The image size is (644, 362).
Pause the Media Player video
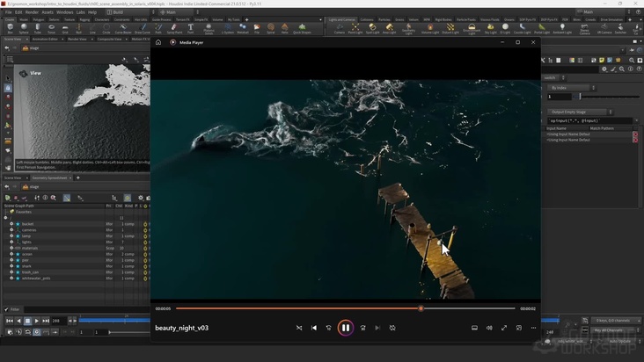pos(346,328)
